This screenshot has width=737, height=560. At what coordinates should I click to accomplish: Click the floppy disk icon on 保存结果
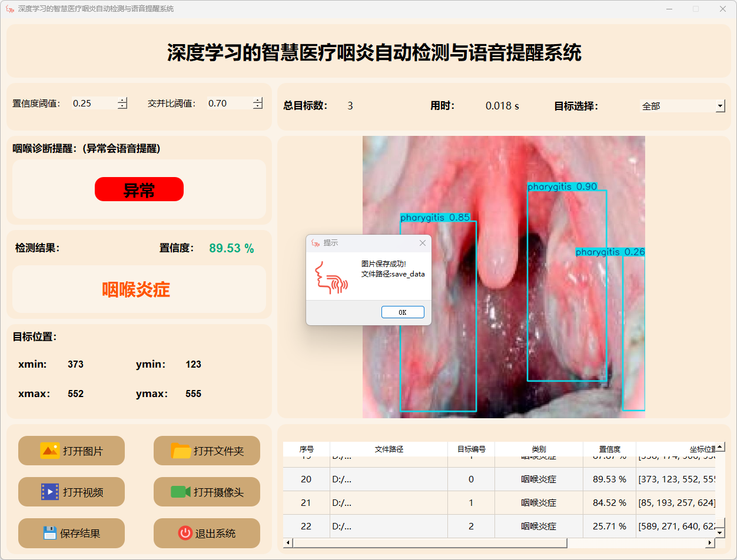(x=50, y=533)
